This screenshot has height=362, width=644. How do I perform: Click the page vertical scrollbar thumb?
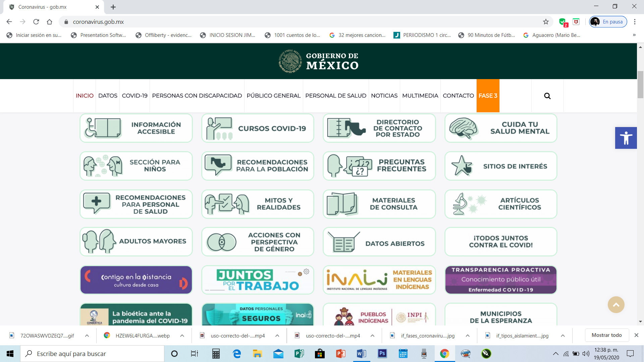point(640,84)
